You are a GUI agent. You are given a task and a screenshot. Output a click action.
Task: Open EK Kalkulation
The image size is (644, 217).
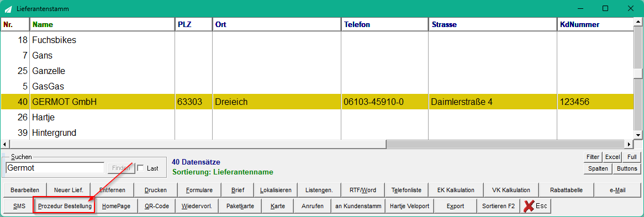tap(456, 190)
